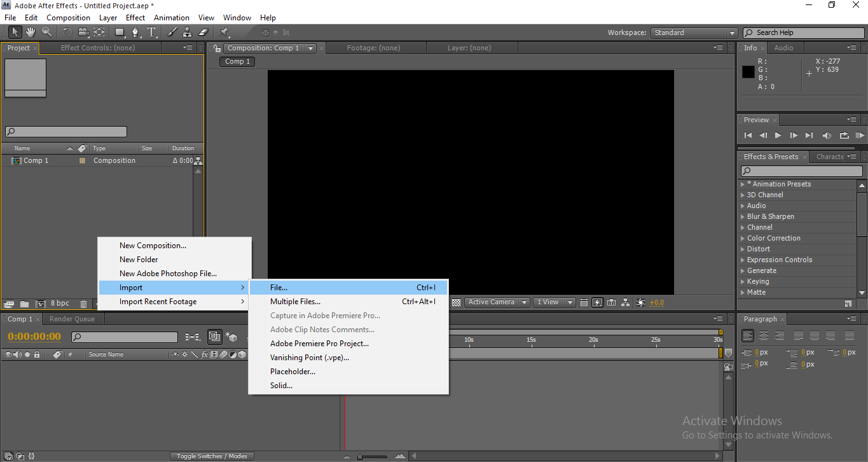Switch to the Render Queue tab
The image size is (868, 462).
click(x=72, y=319)
